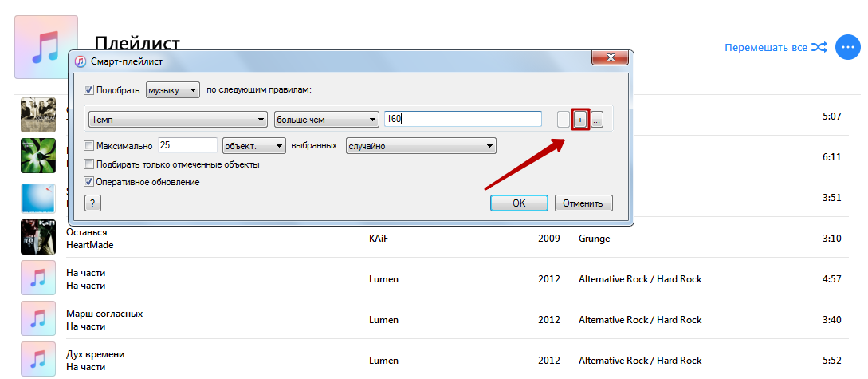Click the ellipsis nested rule button
This screenshot has width=868, height=379.
coord(597,119)
